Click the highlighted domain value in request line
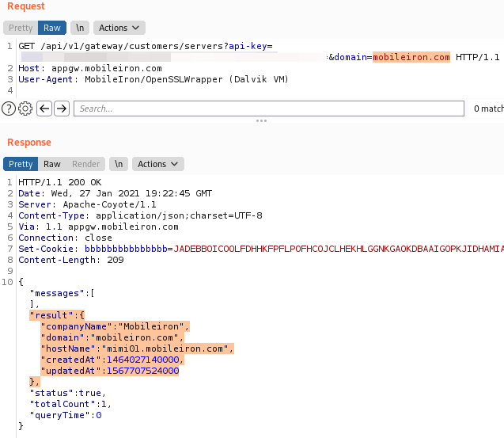504x438 pixels. [411, 58]
